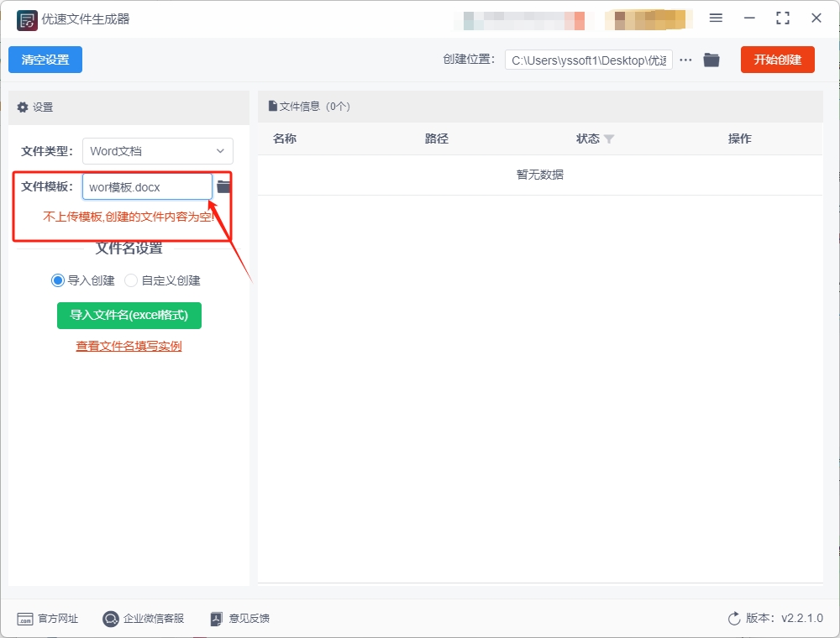Select the 导入创建 radio button
The image size is (840, 638).
pyautogui.click(x=58, y=280)
